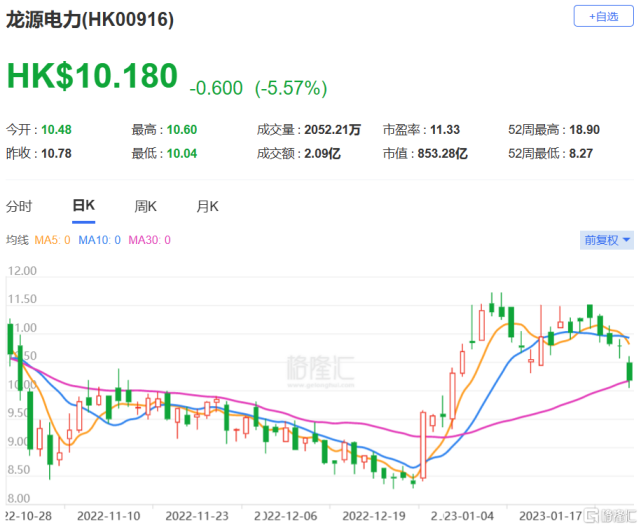Click the 2022-11-23 date axis label
641x528 pixels.
(197, 516)
